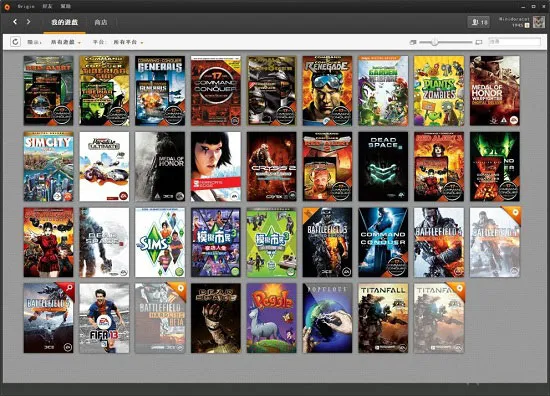Select the Plants vs Zombies cover

pos(439,91)
